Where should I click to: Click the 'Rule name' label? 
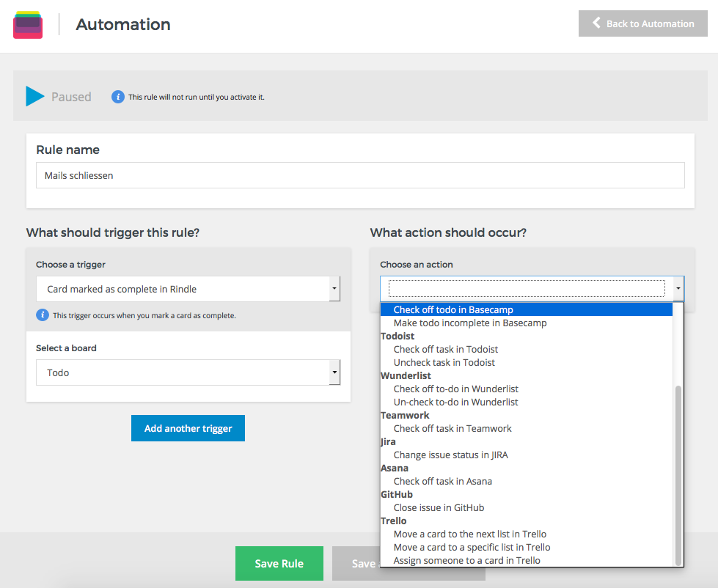click(x=67, y=150)
